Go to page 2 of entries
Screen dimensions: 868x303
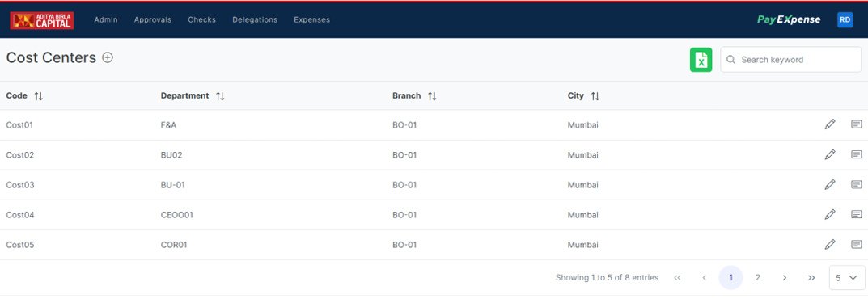758,278
